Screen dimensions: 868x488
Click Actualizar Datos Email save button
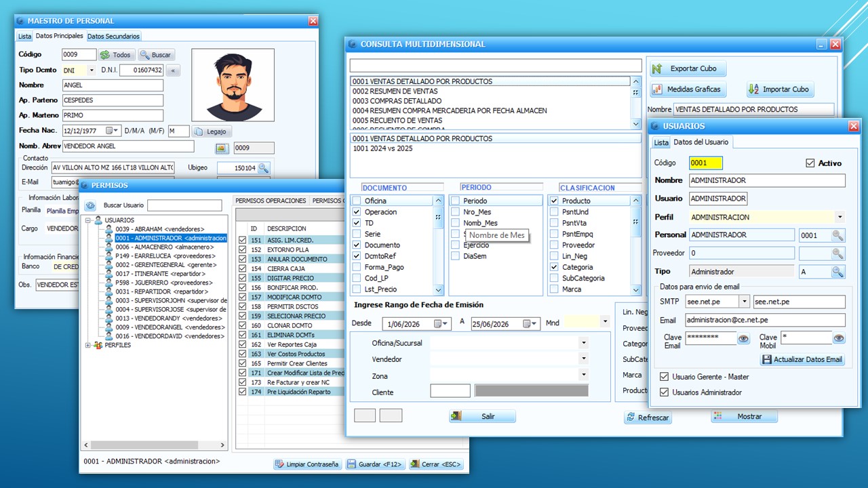(802, 359)
